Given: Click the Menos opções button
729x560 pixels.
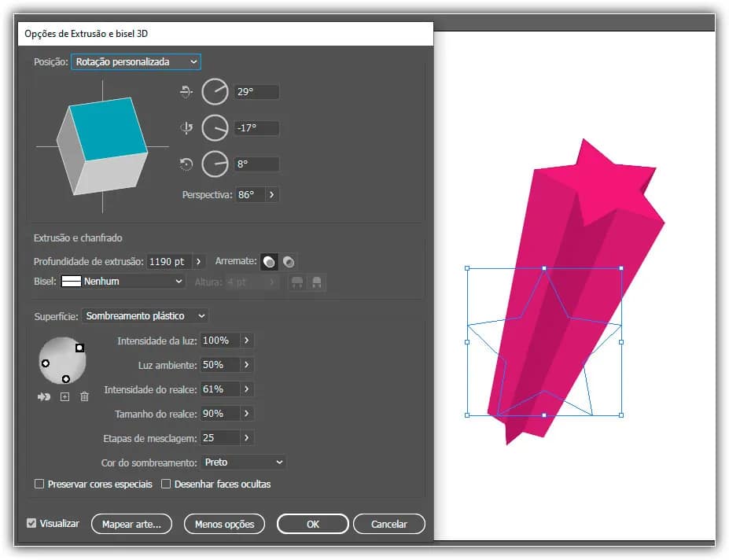Looking at the screenshot, I should click(x=225, y=524).
